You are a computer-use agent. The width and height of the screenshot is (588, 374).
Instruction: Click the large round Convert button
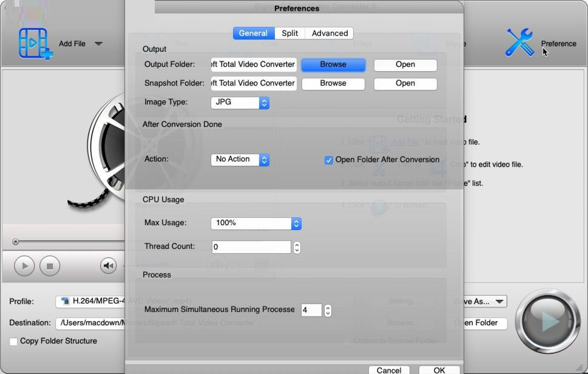[x=548, y=321]
